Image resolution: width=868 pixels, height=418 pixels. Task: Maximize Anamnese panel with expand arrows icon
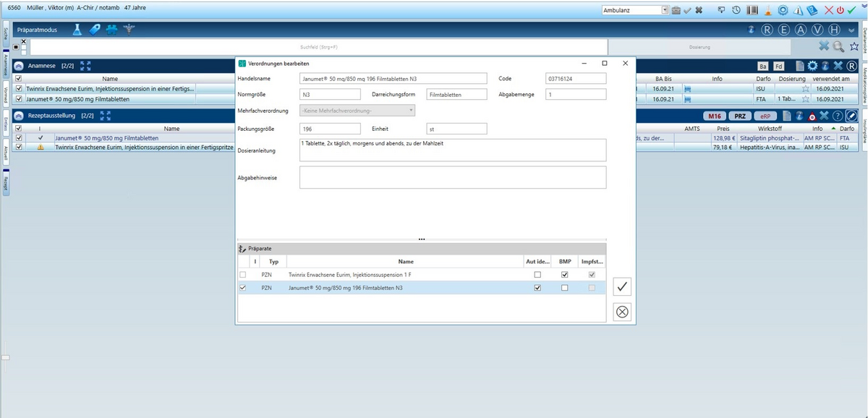pyautogui.click(x=85, y=66)
